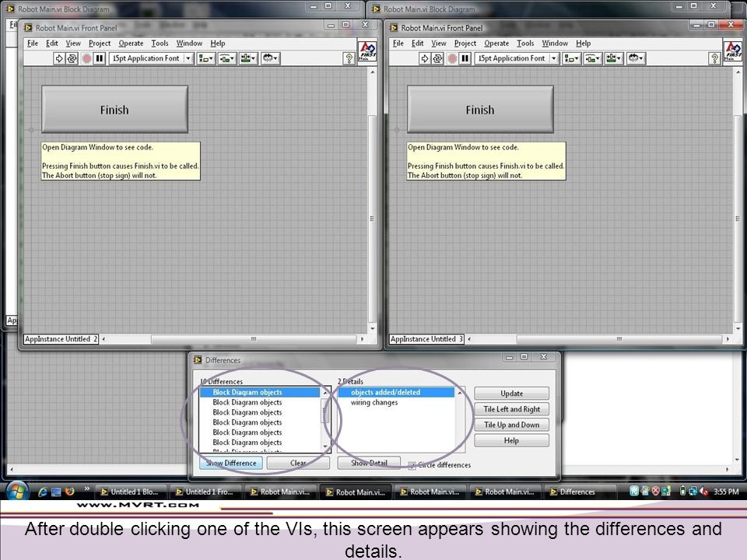Open Resize Objects menu in left Front Panel
This screenshot has width=747, height=560.
tap(248, 58)
